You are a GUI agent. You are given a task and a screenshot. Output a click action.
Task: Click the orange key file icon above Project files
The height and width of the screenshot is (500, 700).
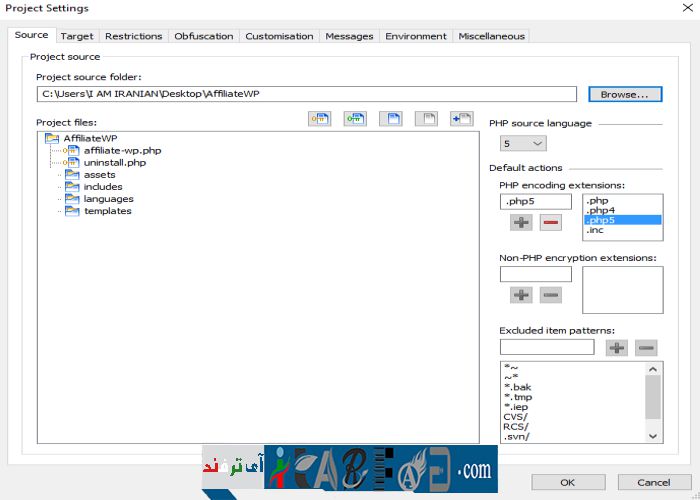pyautogui.click(x=319, y=119)
